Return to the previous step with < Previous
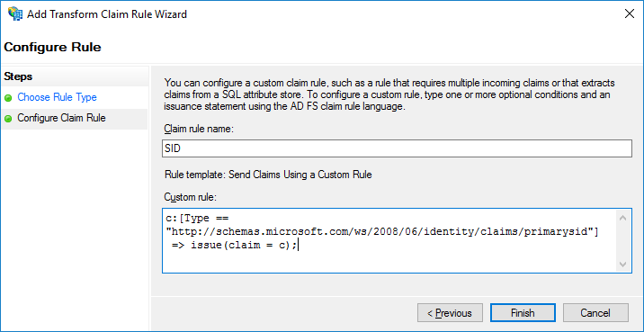The image size is (644, 332). [450, 313]
